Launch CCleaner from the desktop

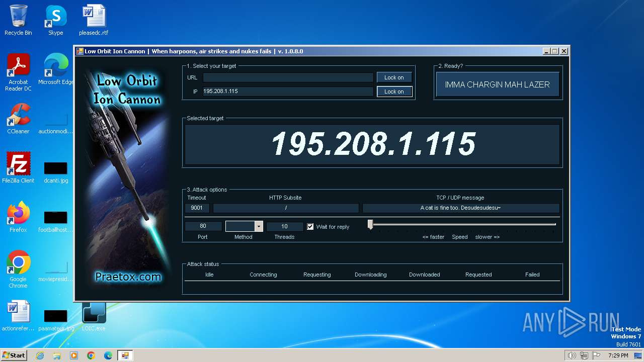(x=18, y=119)
